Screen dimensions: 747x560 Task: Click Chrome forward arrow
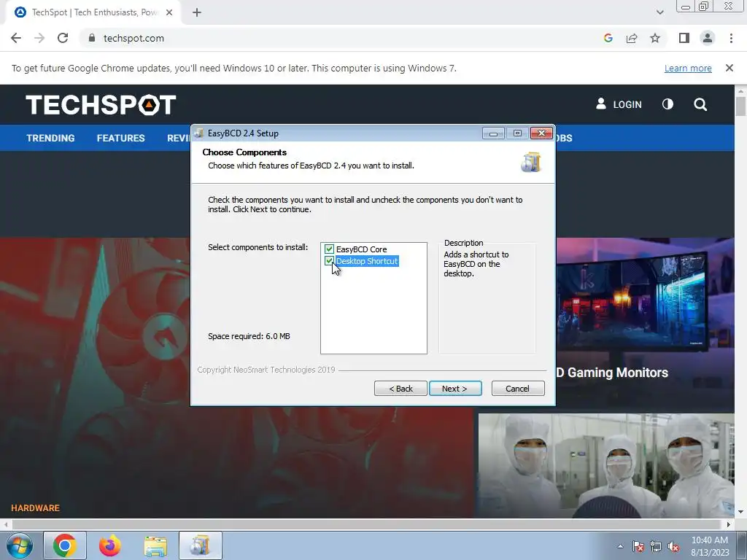click(39, 38)
